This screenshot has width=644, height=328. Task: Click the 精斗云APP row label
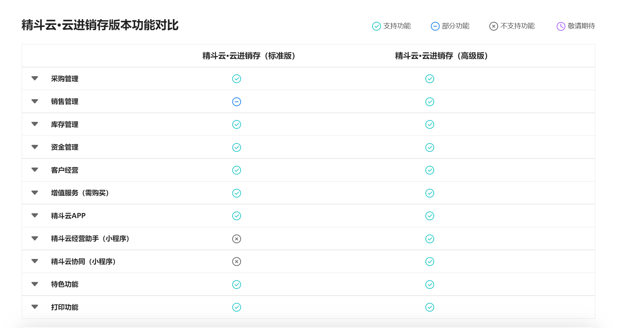click(68, 216)
